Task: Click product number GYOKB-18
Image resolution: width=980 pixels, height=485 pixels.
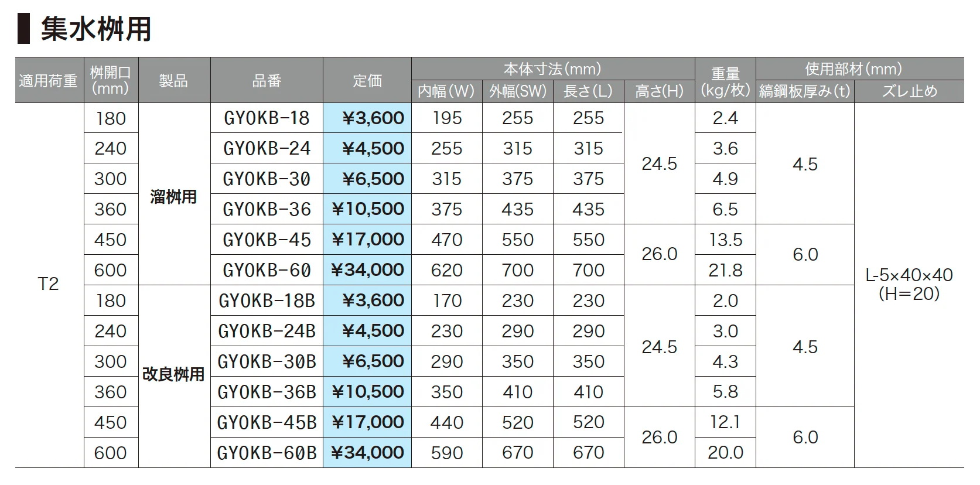Action: coord(267,118)
